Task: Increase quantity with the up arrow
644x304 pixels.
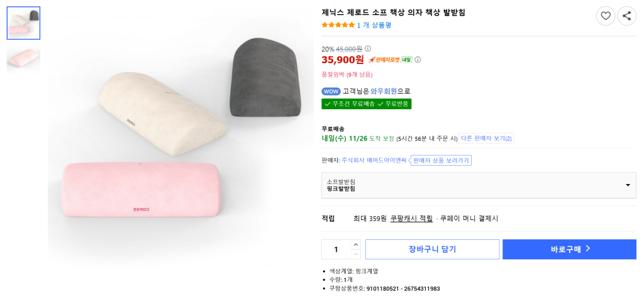Action: [355, 244]
